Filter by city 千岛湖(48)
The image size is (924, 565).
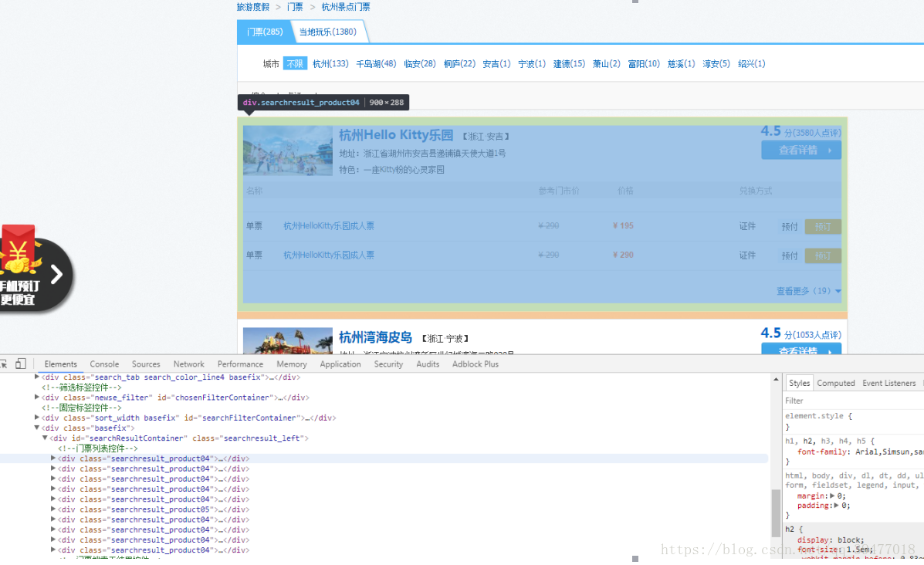[376, 63]
